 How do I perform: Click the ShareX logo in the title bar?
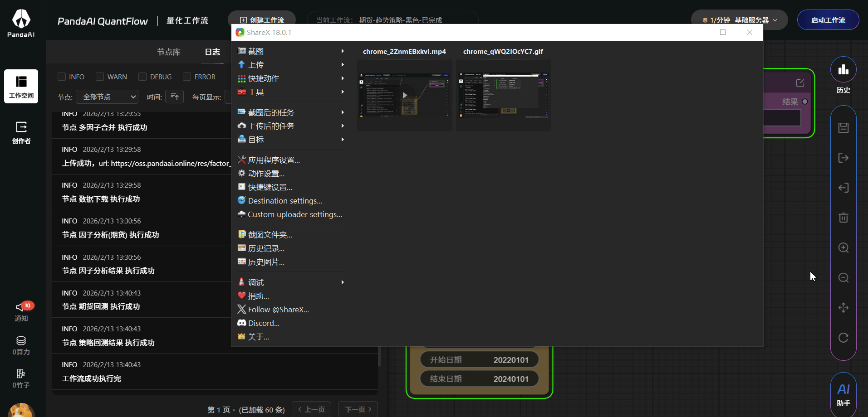tap(240, 33)
